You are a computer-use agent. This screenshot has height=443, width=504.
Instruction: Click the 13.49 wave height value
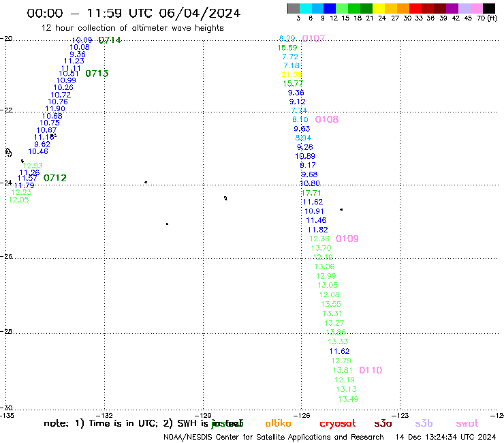point(349,399)
